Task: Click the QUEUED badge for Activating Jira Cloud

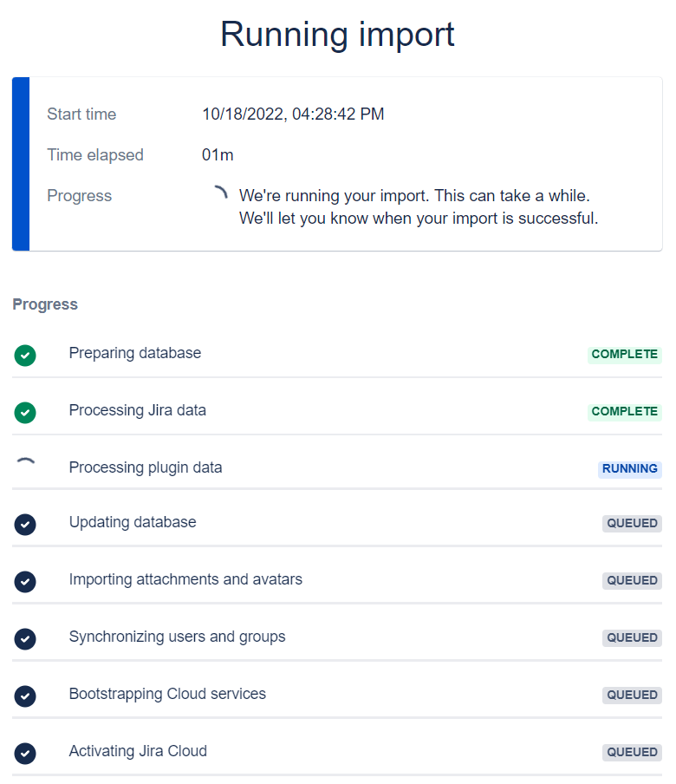Action: click(x=632, y=753)
